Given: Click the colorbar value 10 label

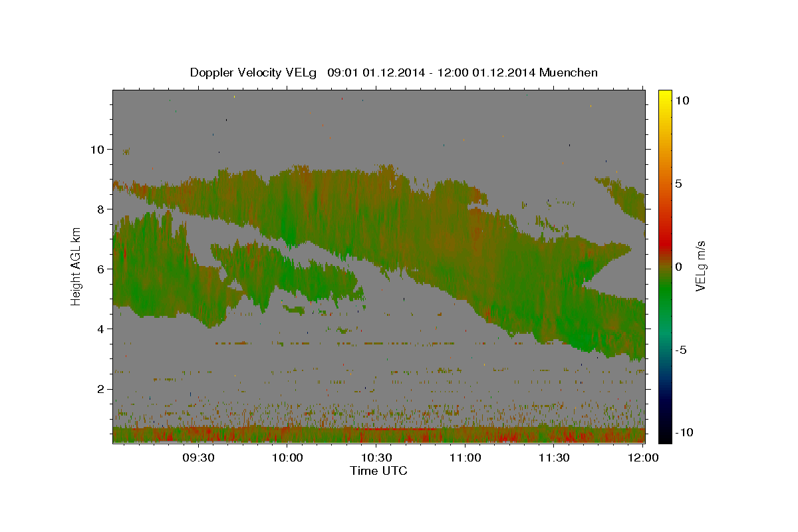Looking at the screenshot, I should click(682, 100).
